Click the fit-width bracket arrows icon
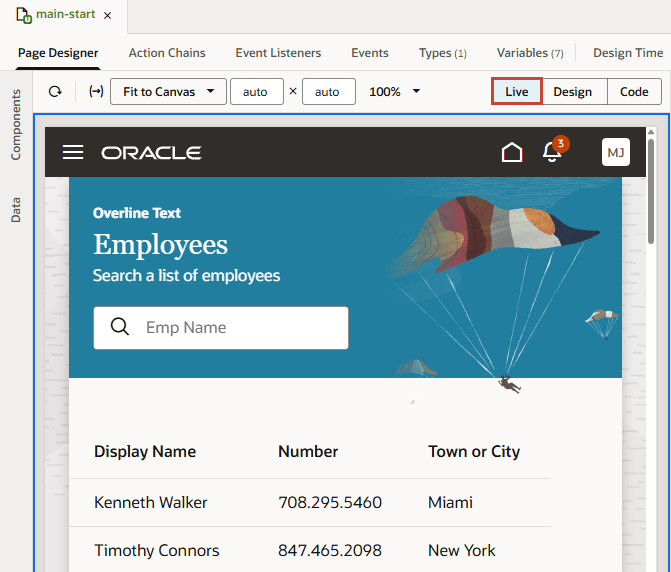The height and width of the screenshot is (572, 671). click(96, 91)
